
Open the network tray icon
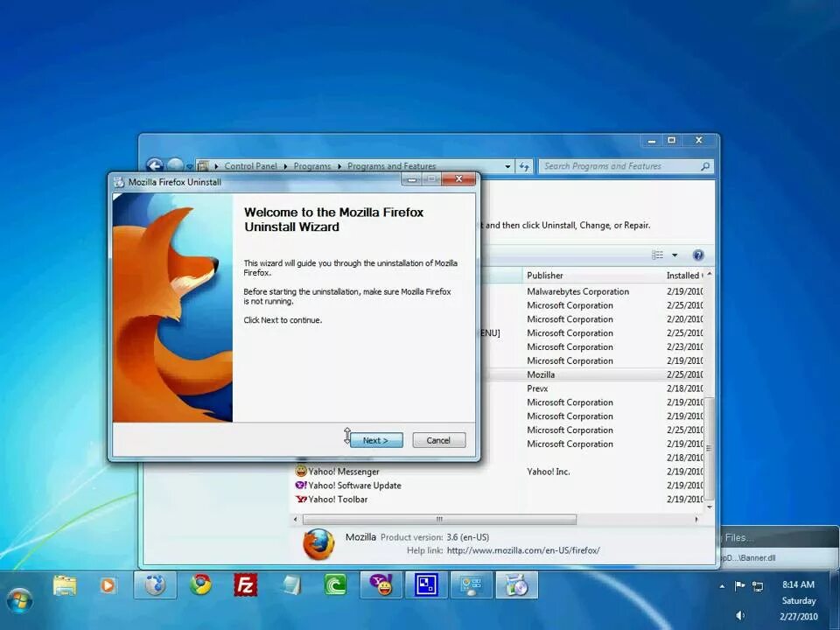pos(758,586)
